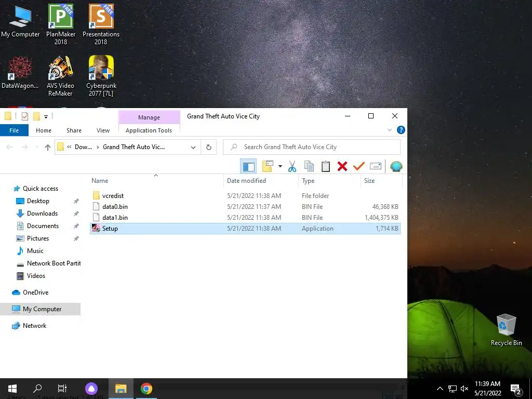Copy the selected file using toolbar icon
Image resolution: width=532 pixels, height=399 pixels.
[309, 166]
